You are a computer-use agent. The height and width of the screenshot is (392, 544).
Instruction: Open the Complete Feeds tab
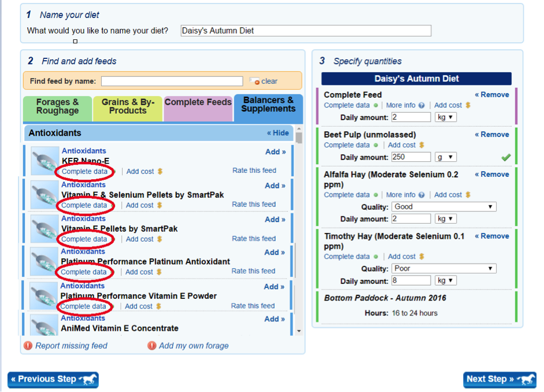(x=198, y=103)
